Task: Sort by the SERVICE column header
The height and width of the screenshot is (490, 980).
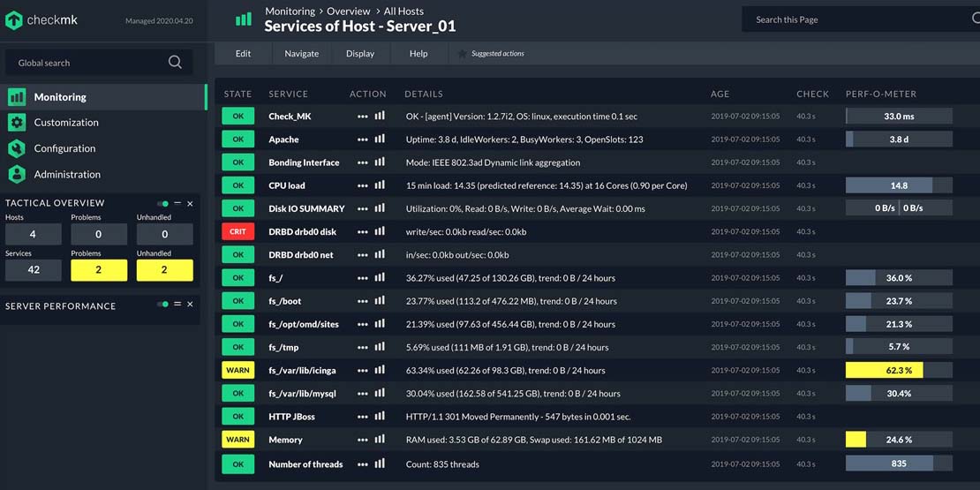Action: pos(288,94)
